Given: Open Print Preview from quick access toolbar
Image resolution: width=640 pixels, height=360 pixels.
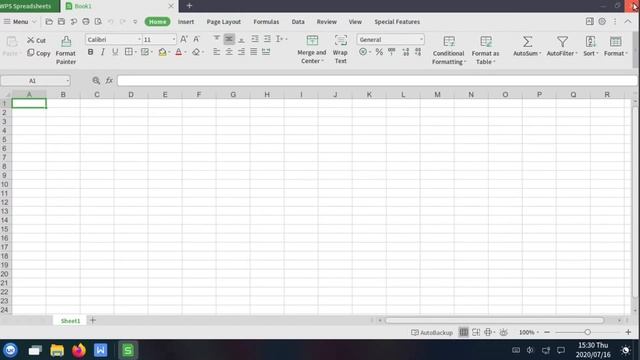Looking at the screenshot, I should pos(98,22).
